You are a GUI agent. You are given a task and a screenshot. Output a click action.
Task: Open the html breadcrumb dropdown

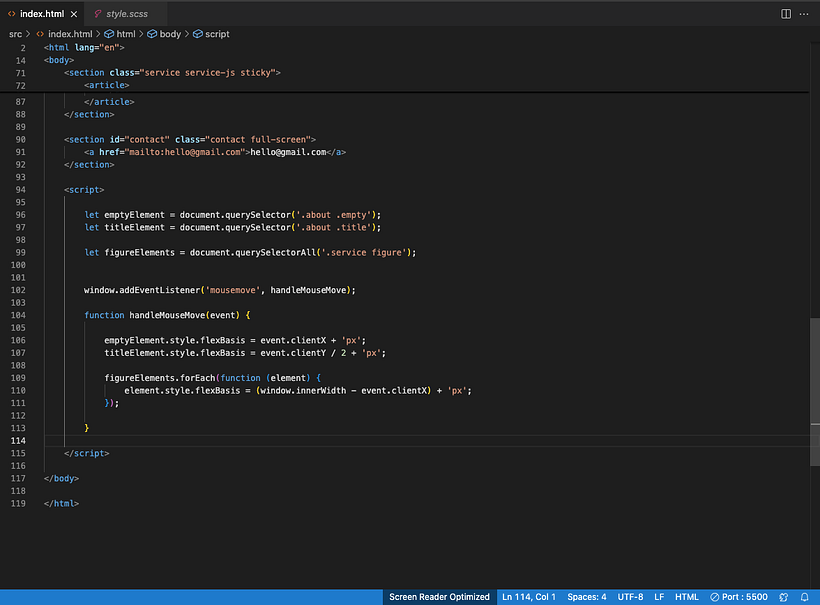(122, 33)
